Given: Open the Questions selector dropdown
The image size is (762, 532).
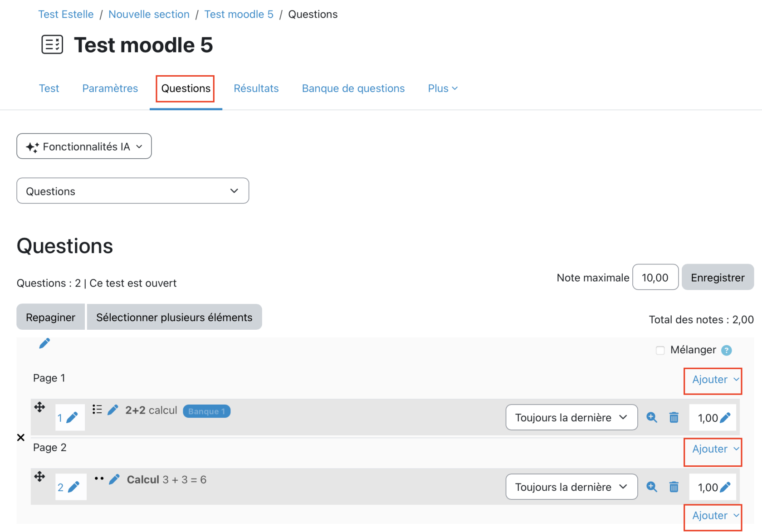Looking at the screenshot, I should click(x=132, y=191).
